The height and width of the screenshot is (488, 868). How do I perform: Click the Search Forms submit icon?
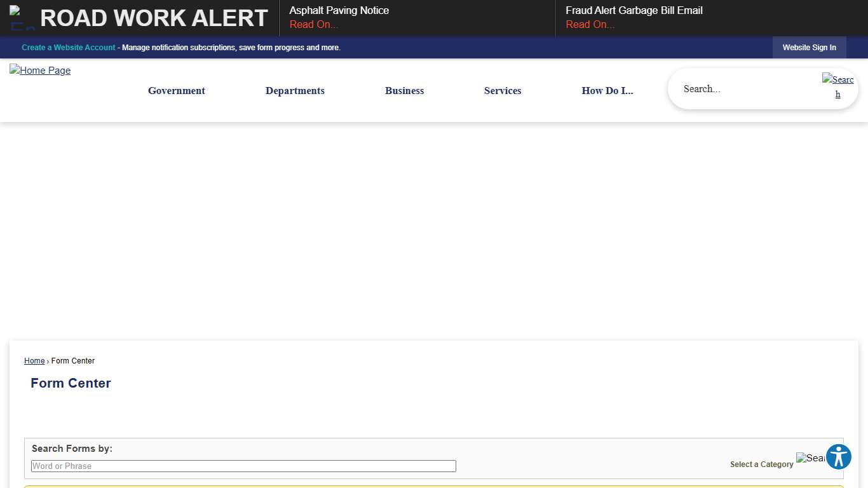(x=810, y=458)
